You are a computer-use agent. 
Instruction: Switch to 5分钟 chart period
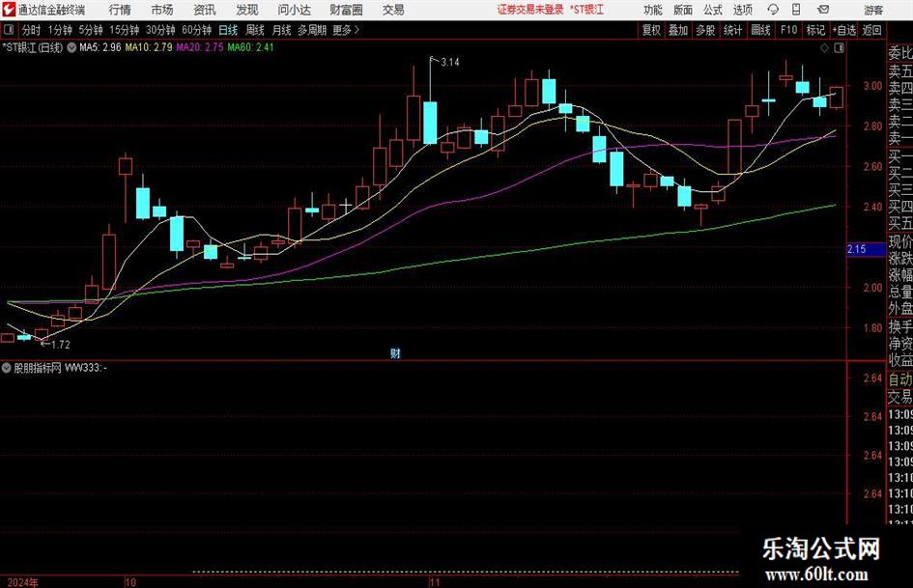pos(90,30)
